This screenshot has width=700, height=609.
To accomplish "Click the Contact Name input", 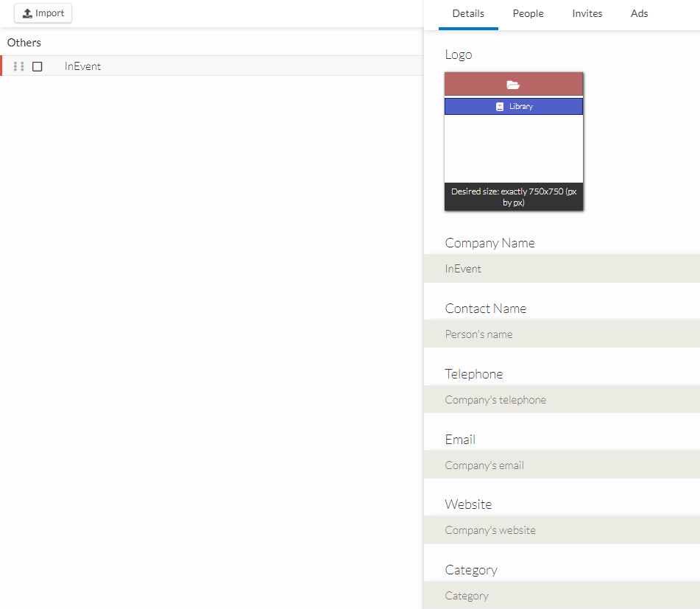I will [562, 334].
